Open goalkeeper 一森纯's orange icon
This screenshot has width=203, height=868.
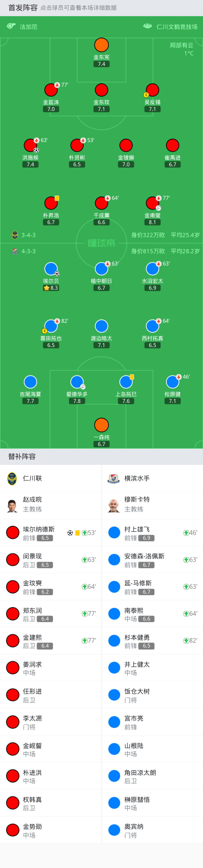tap(101, 425)
